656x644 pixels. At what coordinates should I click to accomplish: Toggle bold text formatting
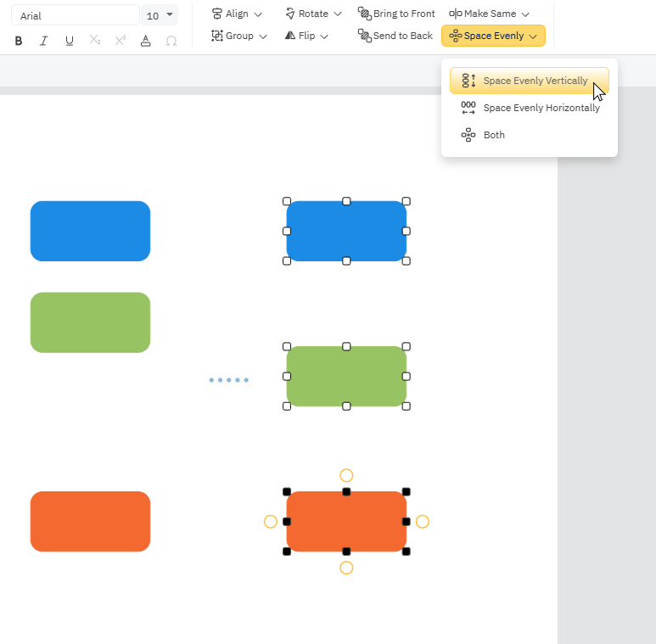(x=19, y=41)
